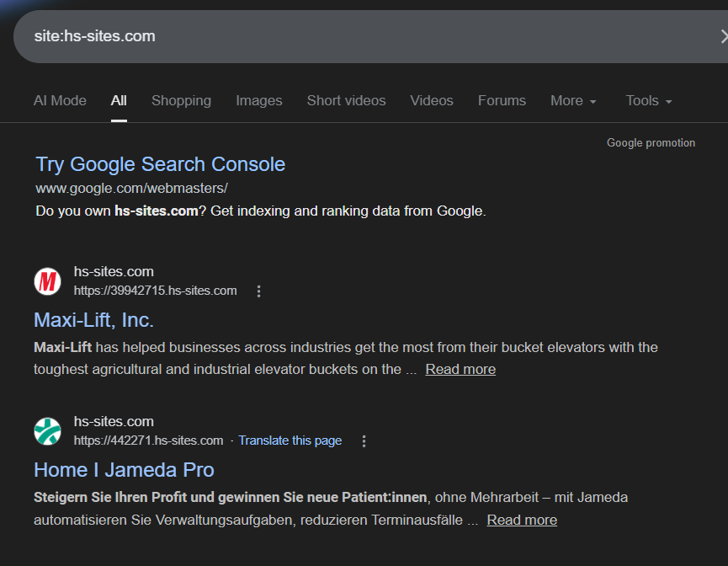Open the Tools dropdown

point(648,101)
